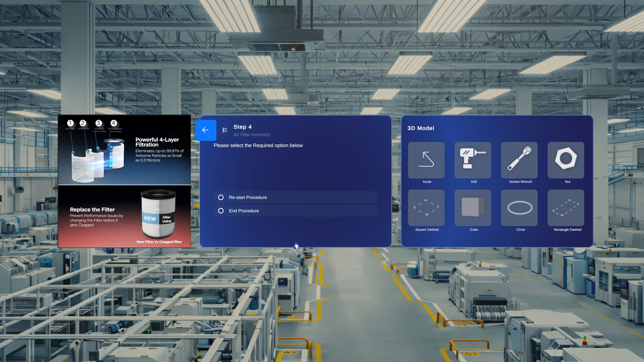This screenshot has width=644, height=362.
Task: Click the Rectangle Dashed label text
Action: [568, 230]
